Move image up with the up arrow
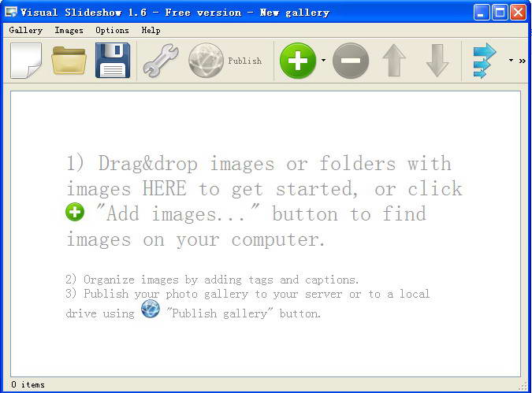The image size is (532, 393). (394, 61)
